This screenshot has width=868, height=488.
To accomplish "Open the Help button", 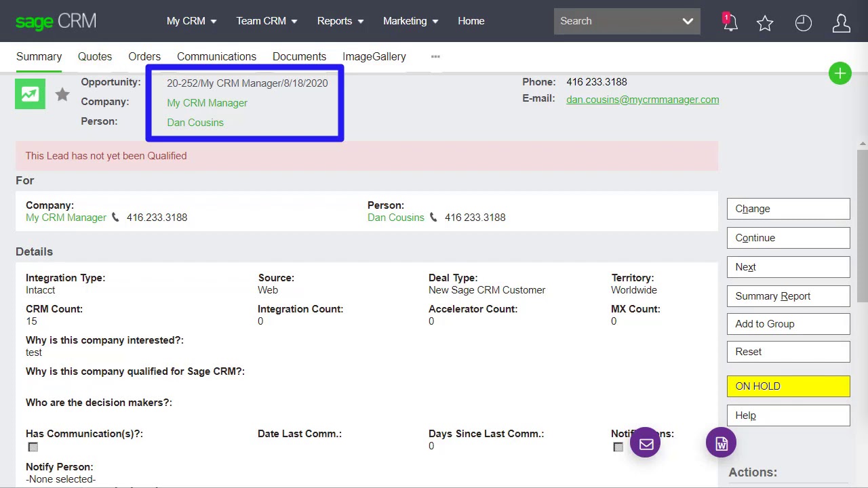I will click(788, 415).
